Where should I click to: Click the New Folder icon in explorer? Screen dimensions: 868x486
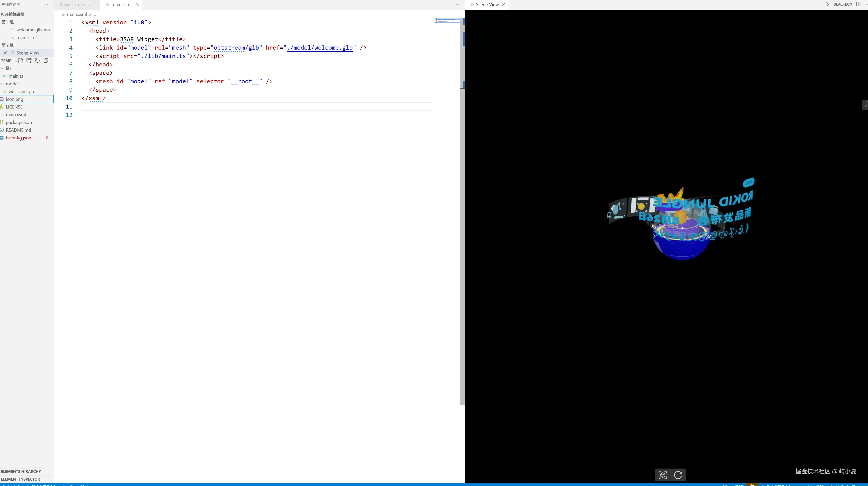coord(29,61)
